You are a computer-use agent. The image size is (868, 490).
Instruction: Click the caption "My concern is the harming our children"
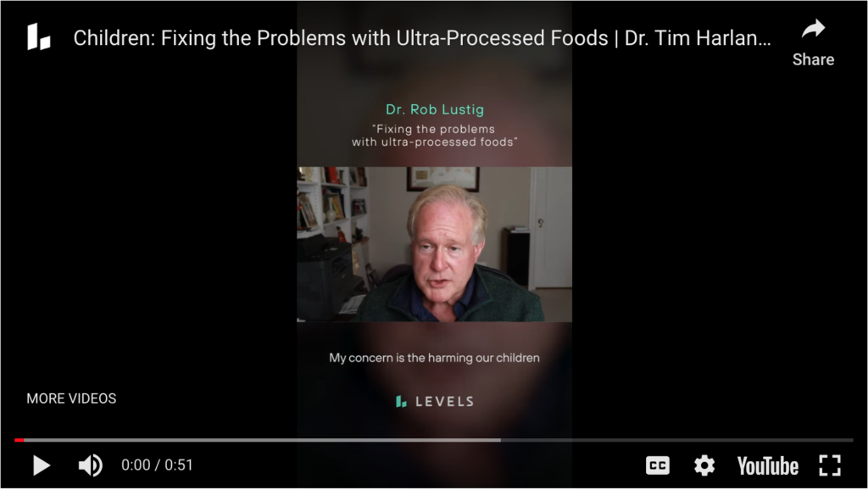pos(435,358)
